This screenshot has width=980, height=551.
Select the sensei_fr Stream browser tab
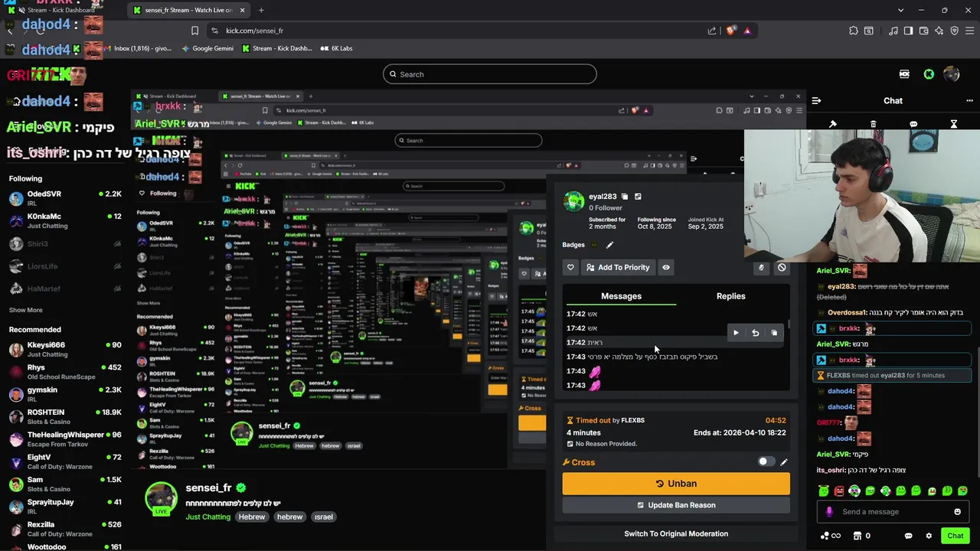pos(189,10)
